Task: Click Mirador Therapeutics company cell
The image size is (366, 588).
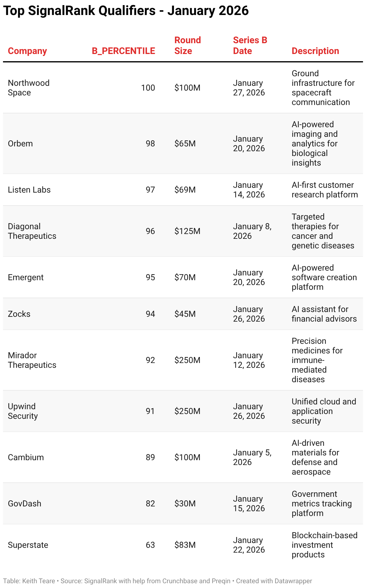Action: point(32,360)
